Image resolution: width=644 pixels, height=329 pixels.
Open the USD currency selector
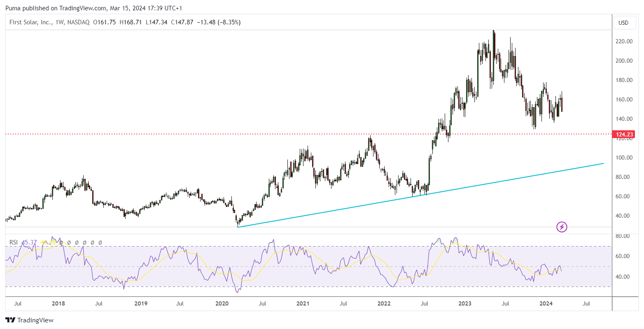623,23
